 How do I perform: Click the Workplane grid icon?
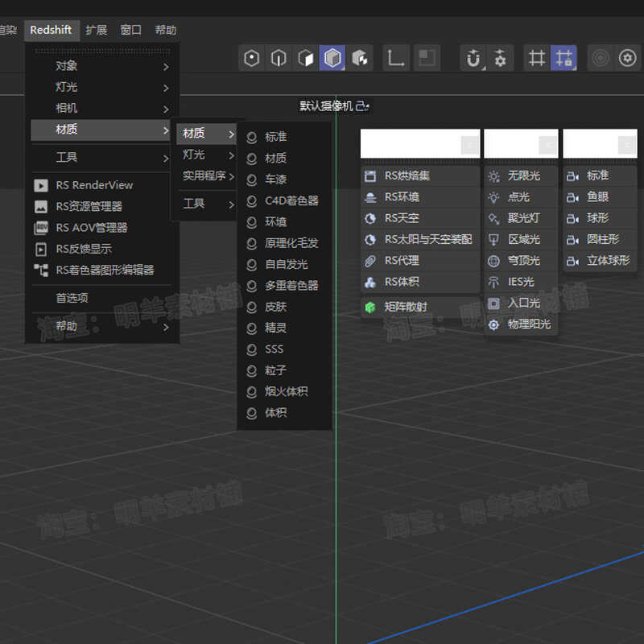click(x=537, y=58)
